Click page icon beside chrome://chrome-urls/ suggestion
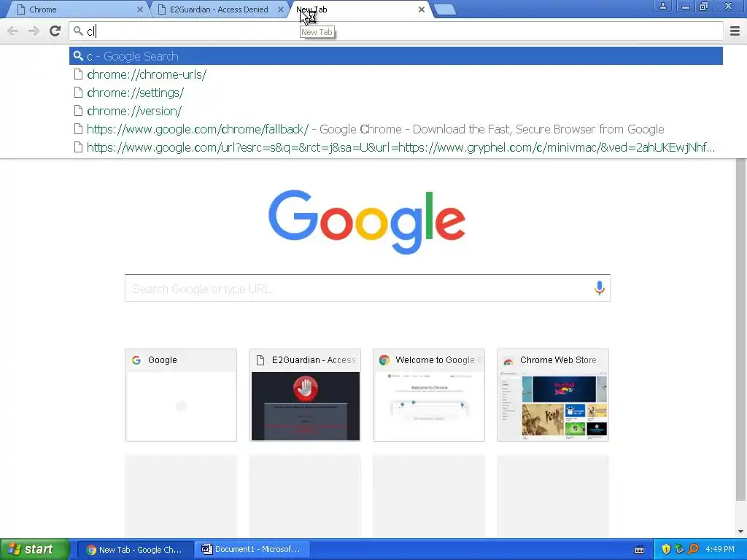Viewport: 747px width, 560px height. (x=79, y=74)
